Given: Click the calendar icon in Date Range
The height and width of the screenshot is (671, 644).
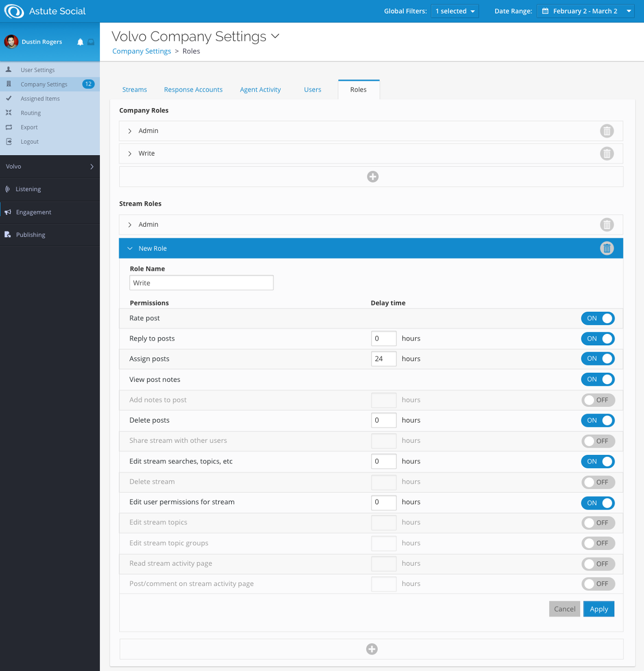Looking at the screenshot, I should pyautogui.click(x=545, y=11).
